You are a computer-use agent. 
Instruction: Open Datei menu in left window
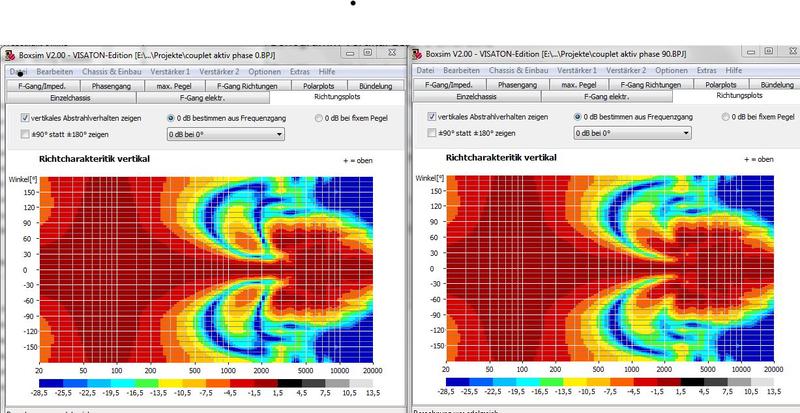[19, 72]
